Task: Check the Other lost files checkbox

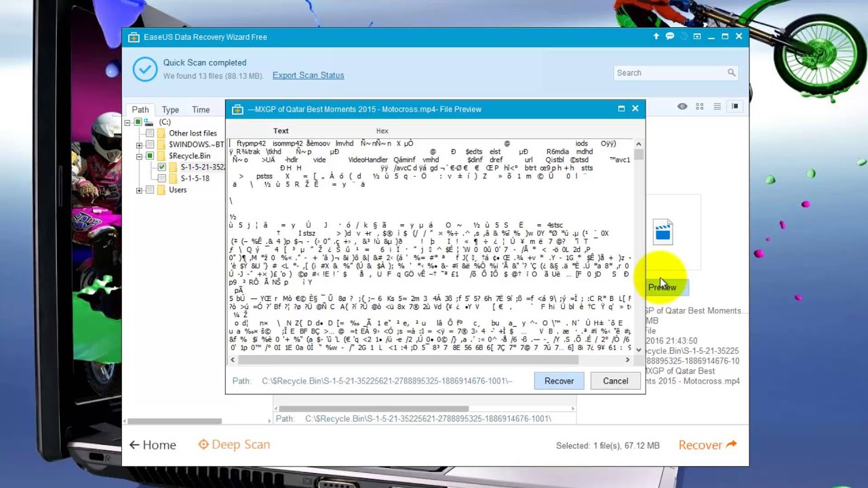Action: point(150,134)
